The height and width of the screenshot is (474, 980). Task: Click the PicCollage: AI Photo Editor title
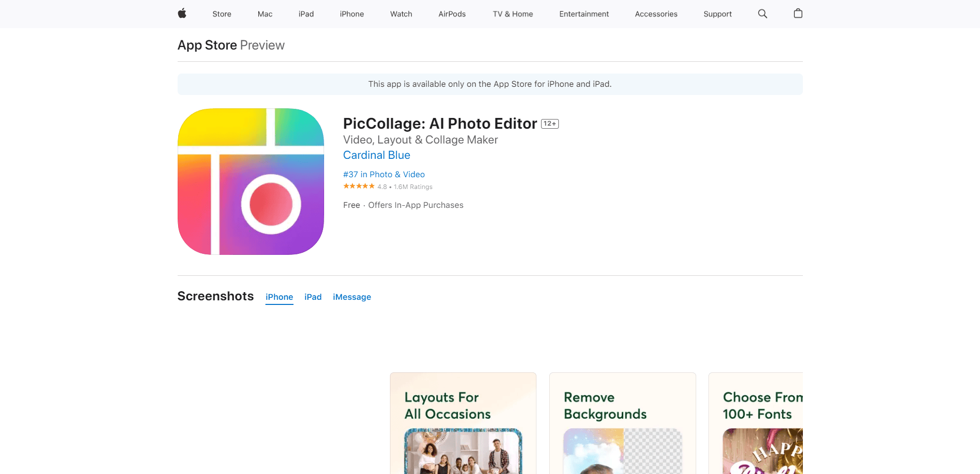440,124
